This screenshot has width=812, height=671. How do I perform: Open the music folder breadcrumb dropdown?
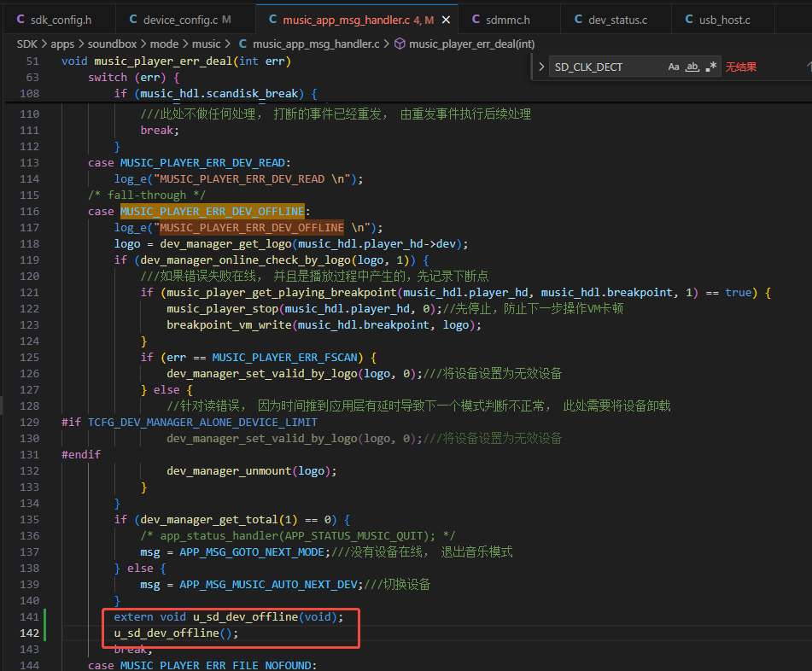tap(206, 44)
